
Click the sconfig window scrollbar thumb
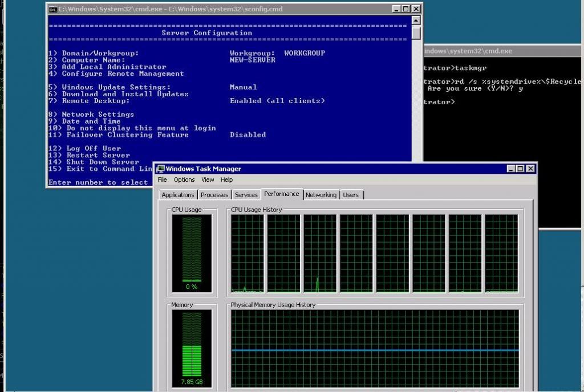(416, 33)
